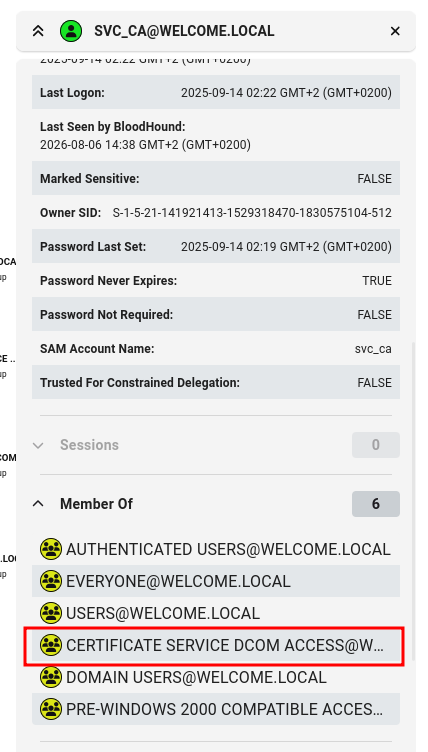
Task: Collapse the Member Of section chevron
Action: click(x=38, y=504)
